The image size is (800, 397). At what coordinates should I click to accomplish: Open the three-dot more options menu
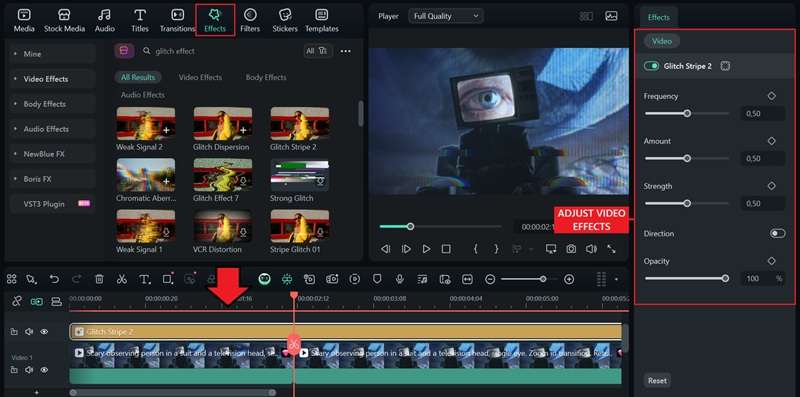pyautogui.click(x=345, y=51)
